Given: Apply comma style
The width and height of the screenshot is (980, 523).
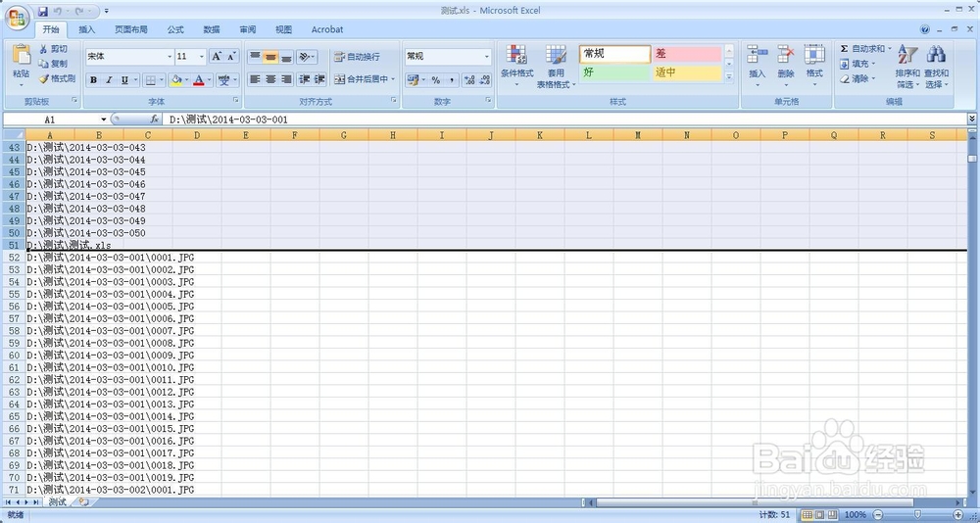Looking at the screenshot, I should click(x=451, y=80).
